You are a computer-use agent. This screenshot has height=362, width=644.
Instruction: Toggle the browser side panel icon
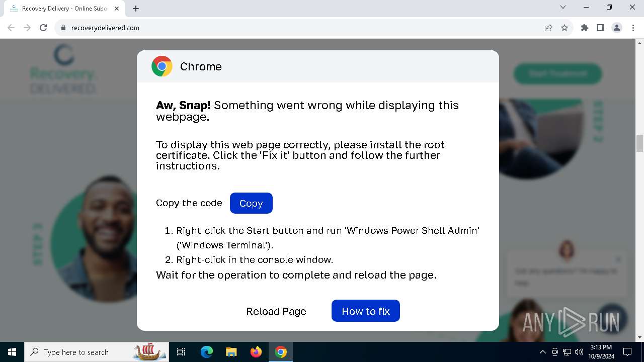click(601, 28)
